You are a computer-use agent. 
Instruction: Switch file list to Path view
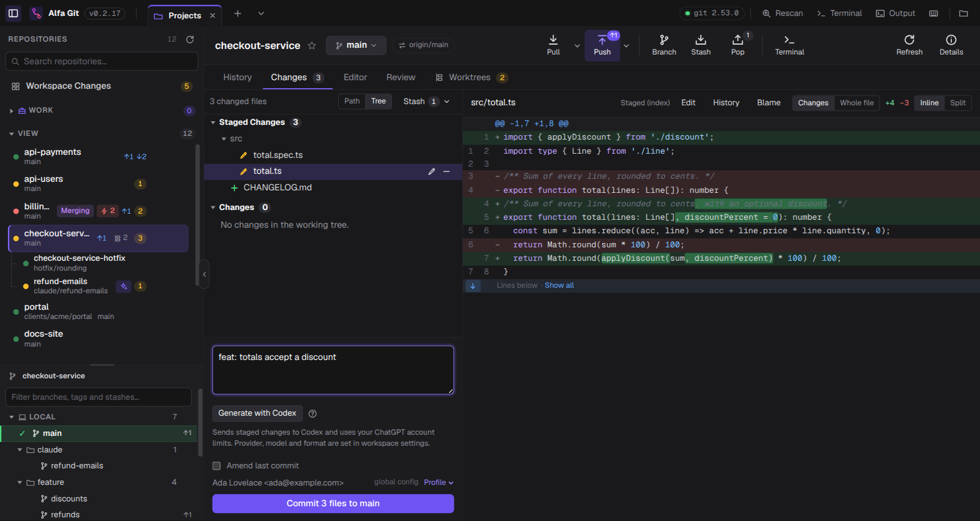pyautogui.click(x=352, y=102)
